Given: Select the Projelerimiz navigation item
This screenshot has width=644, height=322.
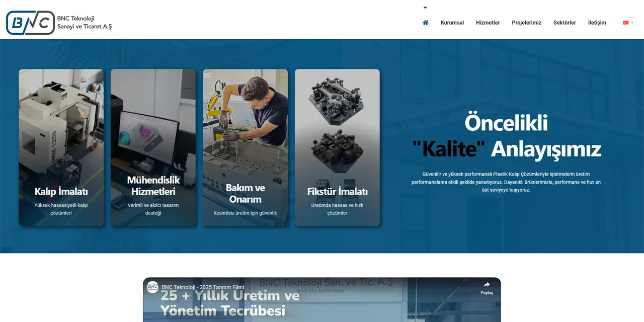Looking at the screenshot, I should point(526,22).
